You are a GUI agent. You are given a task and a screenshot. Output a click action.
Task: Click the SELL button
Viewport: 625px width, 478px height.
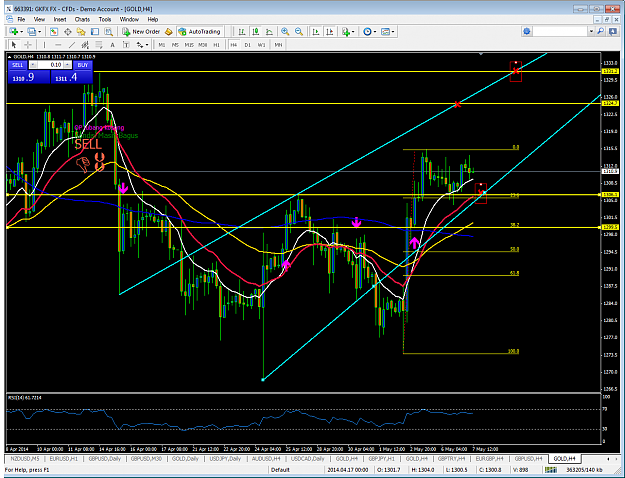(18, 65)
